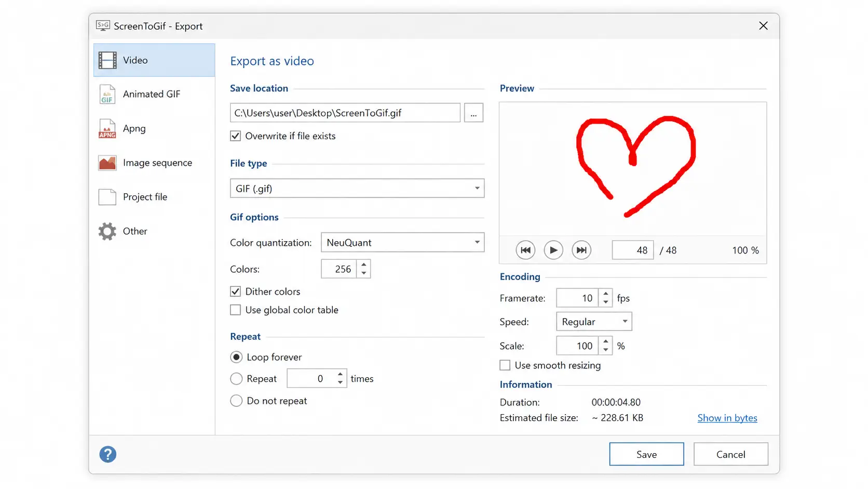Viewport: 868px width, 489px height.
Task: Toggle Overwrite if file exists checkbox
Action: (x=236, y=136)
